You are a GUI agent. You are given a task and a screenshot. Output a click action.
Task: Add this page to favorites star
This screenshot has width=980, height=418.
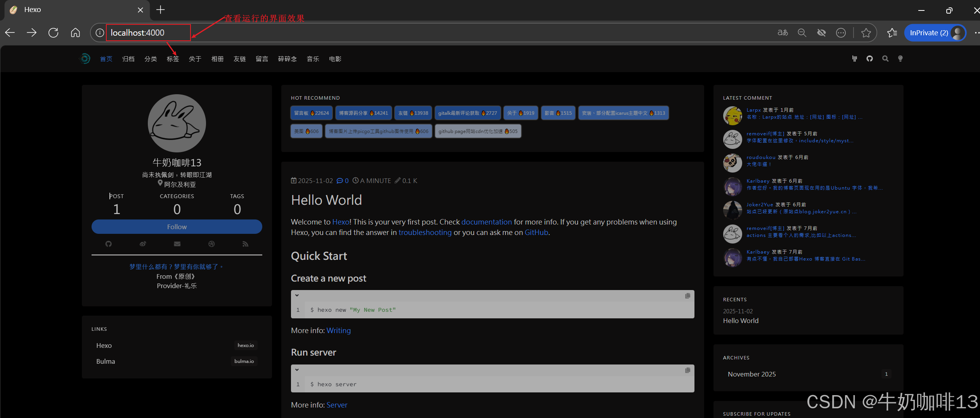(x=866, y=33)
